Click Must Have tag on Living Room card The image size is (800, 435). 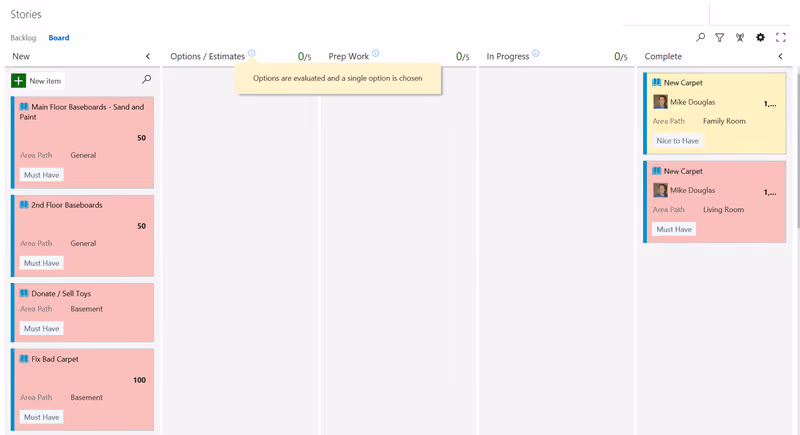tap(674, 229)
